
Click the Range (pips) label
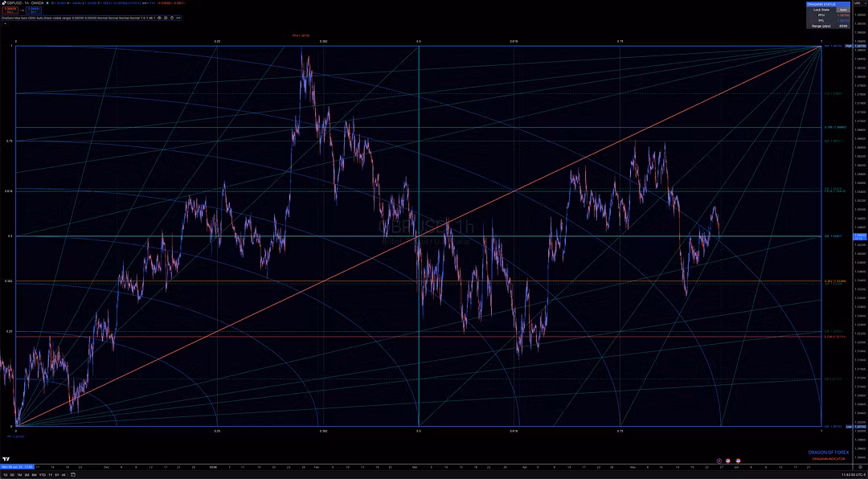(821, 26)
